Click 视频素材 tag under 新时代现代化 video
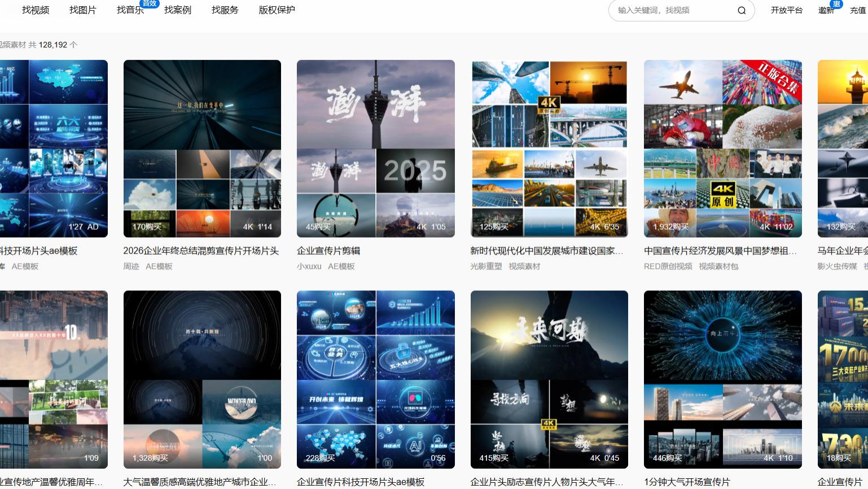The height and width of the screenshot is (489, 868). pos(525,266)
